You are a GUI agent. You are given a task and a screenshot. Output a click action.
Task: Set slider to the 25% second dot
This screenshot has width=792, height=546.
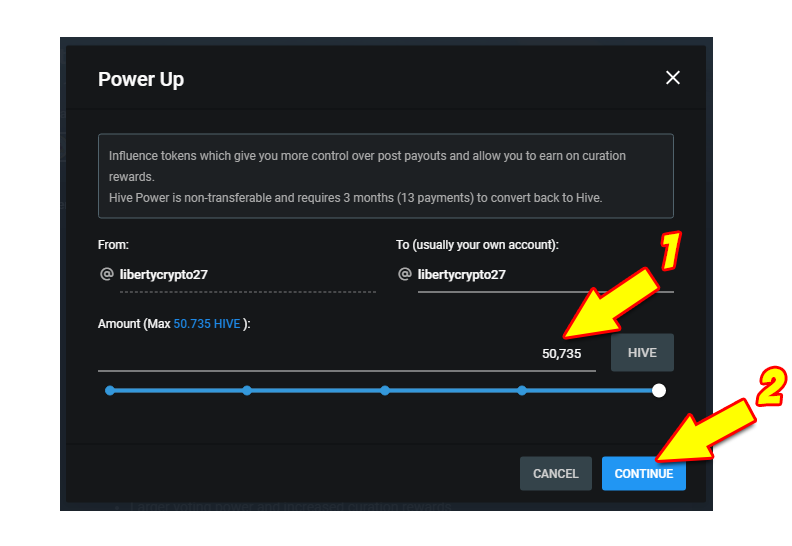pos(247,390)
